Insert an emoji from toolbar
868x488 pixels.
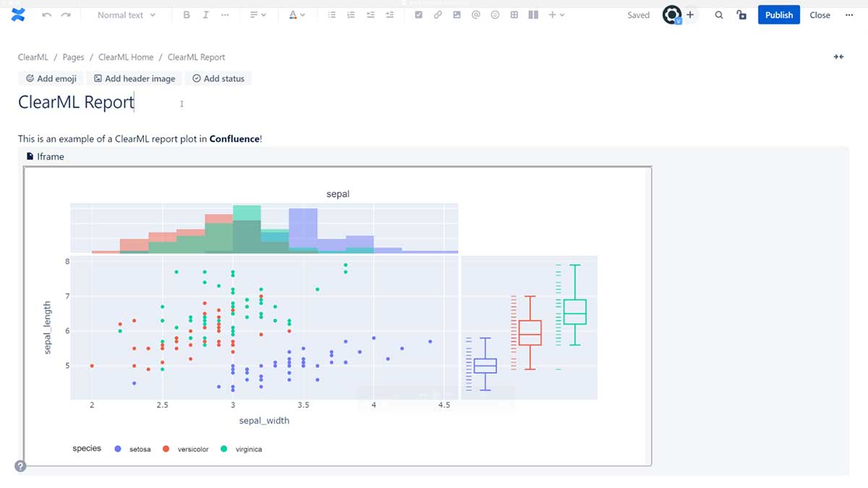(495, 14)
